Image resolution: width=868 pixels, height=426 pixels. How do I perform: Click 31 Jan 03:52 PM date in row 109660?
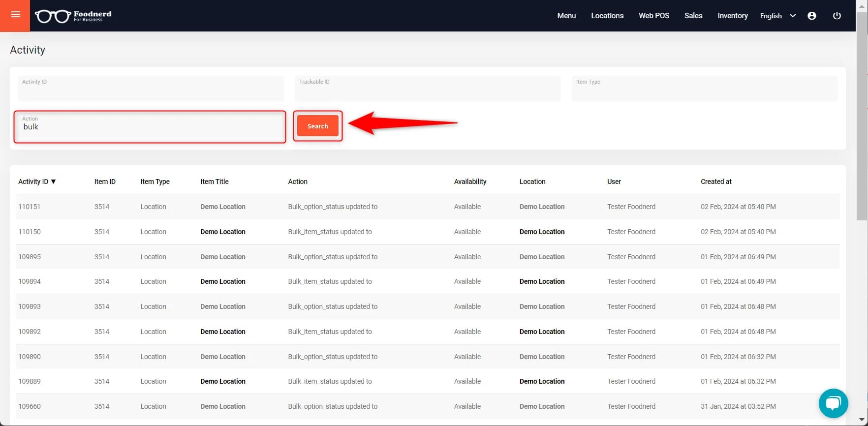coord(738,406)
